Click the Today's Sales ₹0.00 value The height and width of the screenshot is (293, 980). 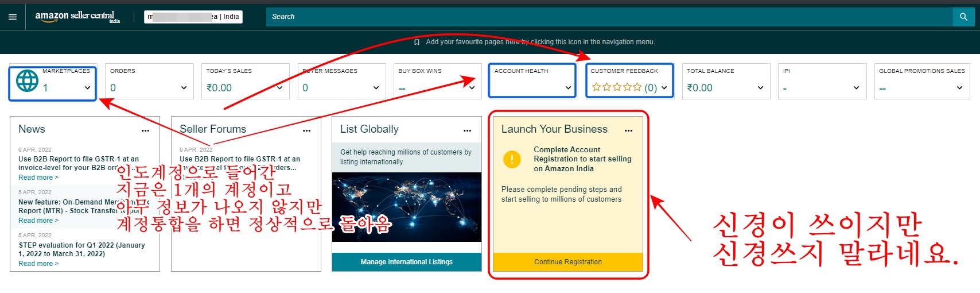(219, 88)
